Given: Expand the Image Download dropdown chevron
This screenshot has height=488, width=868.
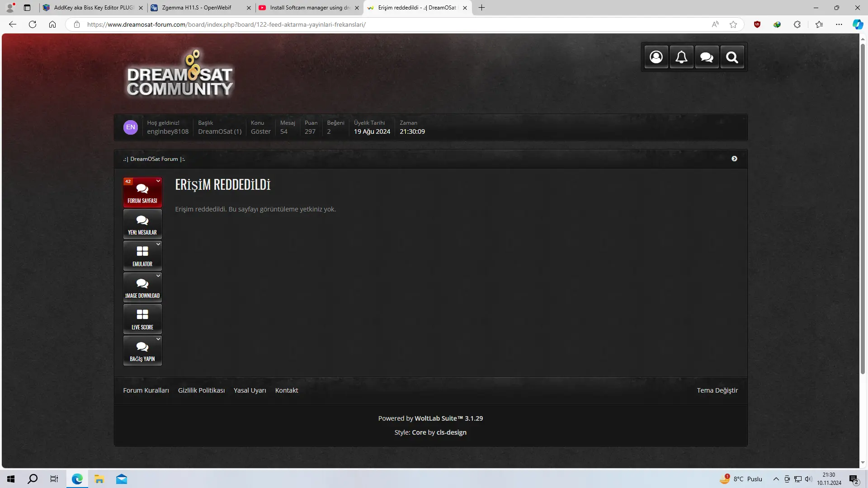Looking at the screenshot, I should click(158, 276).
